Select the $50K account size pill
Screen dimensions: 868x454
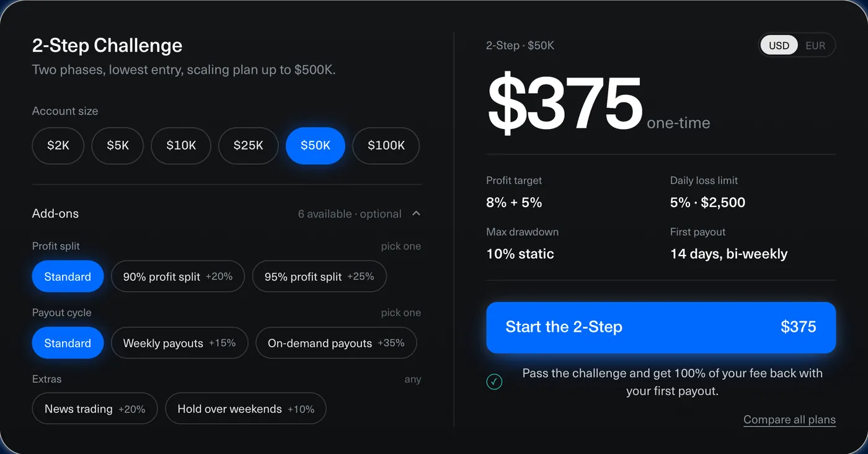point(316,146)
